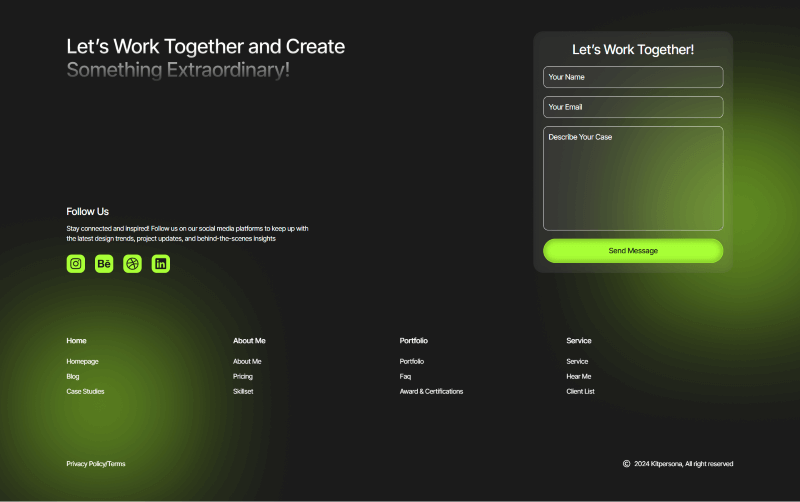The height and width of the screenshot is (502, 800).
Task: Open the Faq link
Action: pyautogui.click(x=405, y=376)
